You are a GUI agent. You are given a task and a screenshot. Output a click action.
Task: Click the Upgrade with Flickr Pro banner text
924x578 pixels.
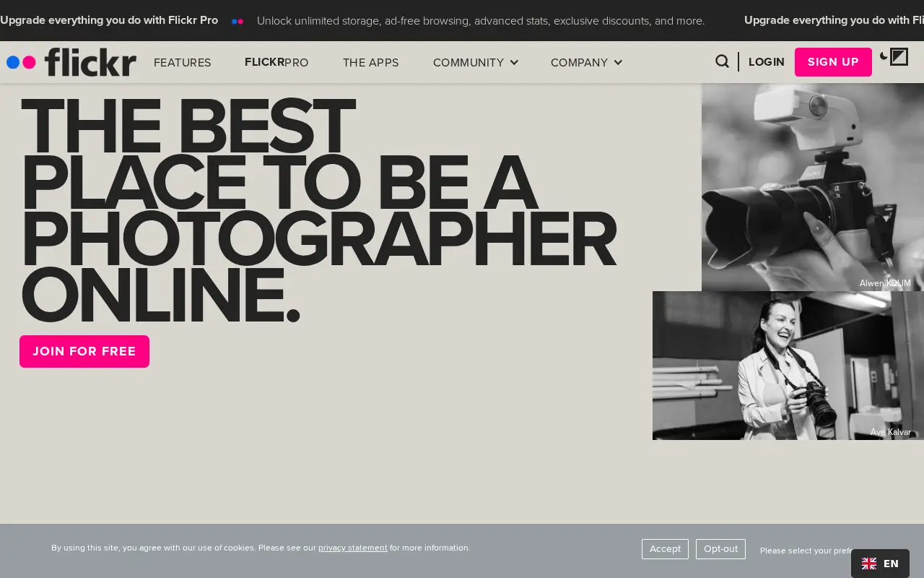(109, 20)
